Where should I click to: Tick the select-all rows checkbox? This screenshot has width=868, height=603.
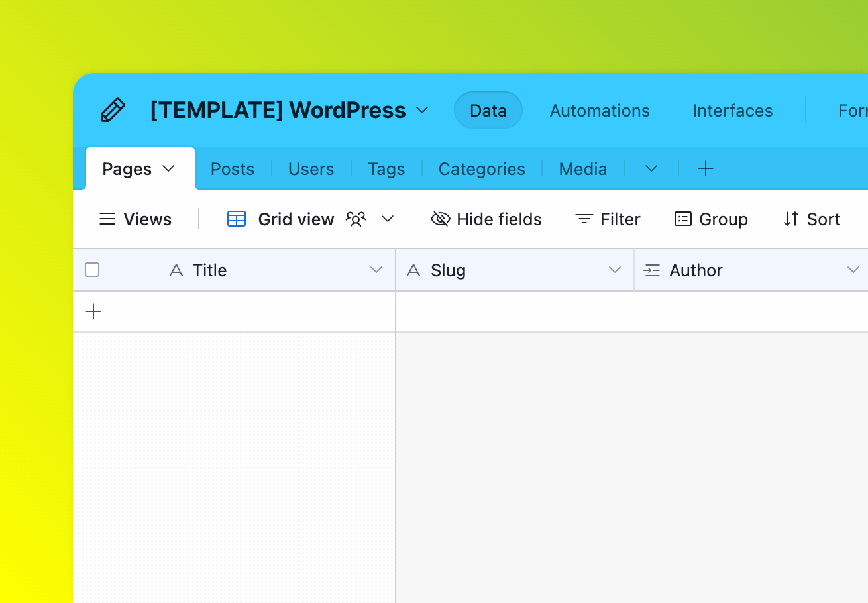pos(92,270)
